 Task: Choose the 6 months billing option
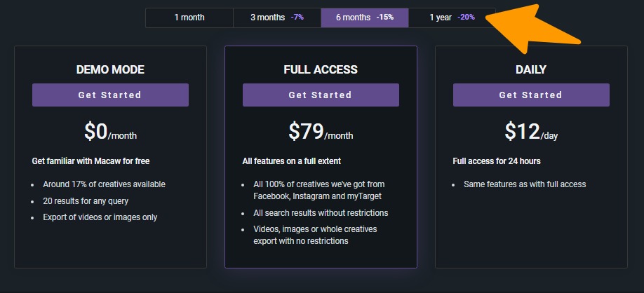click(364, 18)
